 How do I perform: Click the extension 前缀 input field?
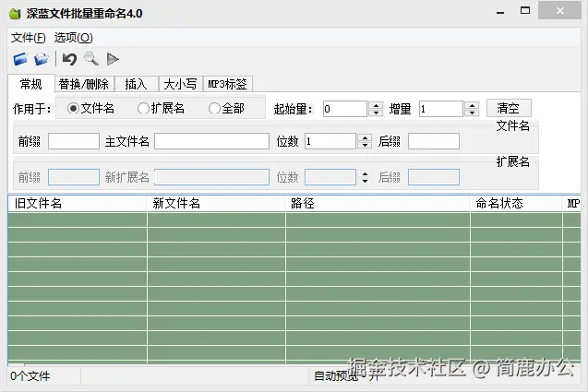(74, 177)
